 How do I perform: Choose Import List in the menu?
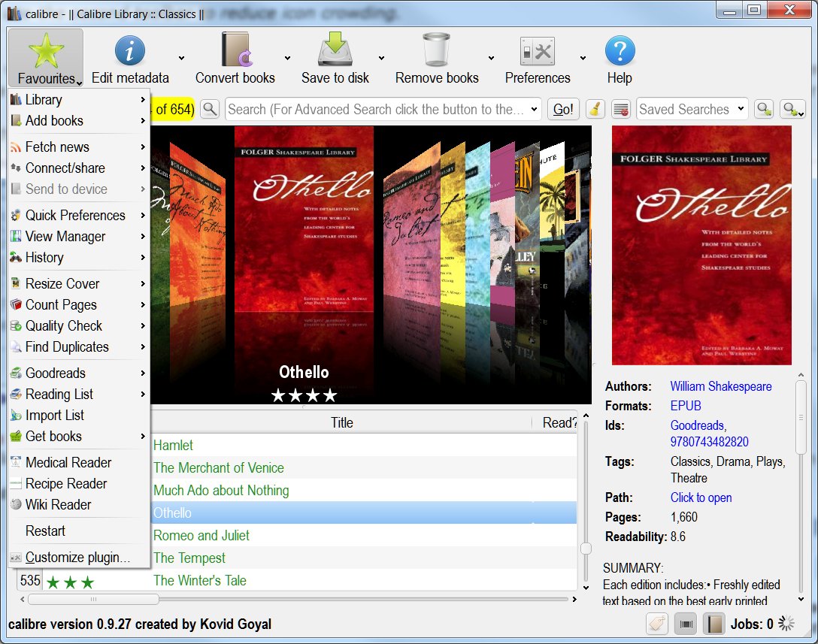[x=79, y=415]
